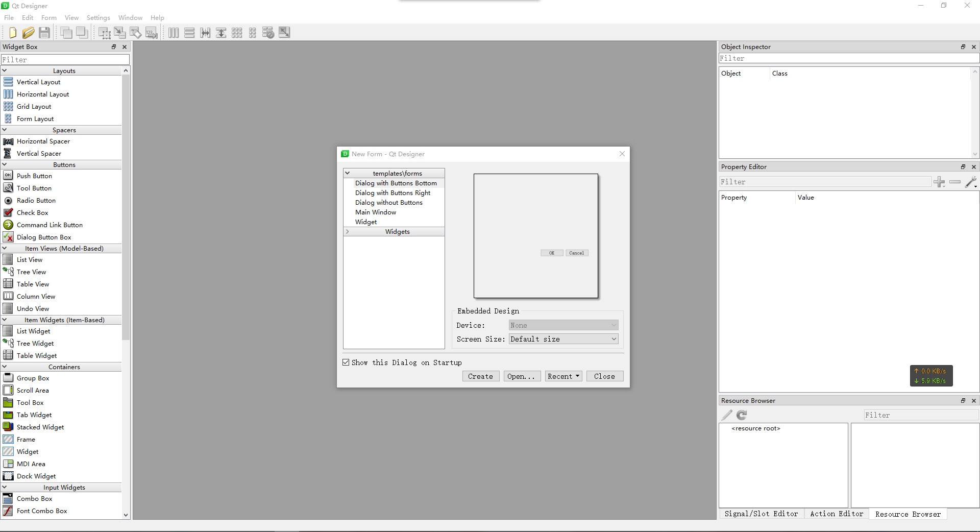Image resolution: width=980 pixels, height=532 pixels.
Task: Click the Send to Back toolbar icon
Action: pyautogui.click(x=82, y=33)
